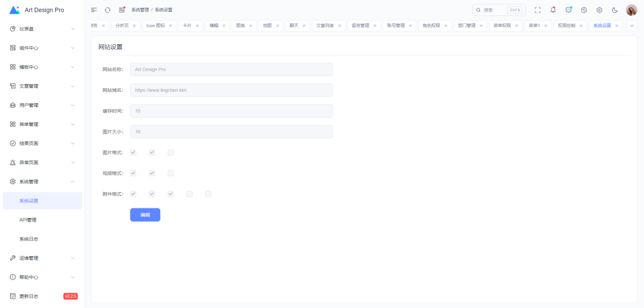Toggle third unchecked checkbox in 视频格式 row
The image size is (644, 308).
pos(171,173)
